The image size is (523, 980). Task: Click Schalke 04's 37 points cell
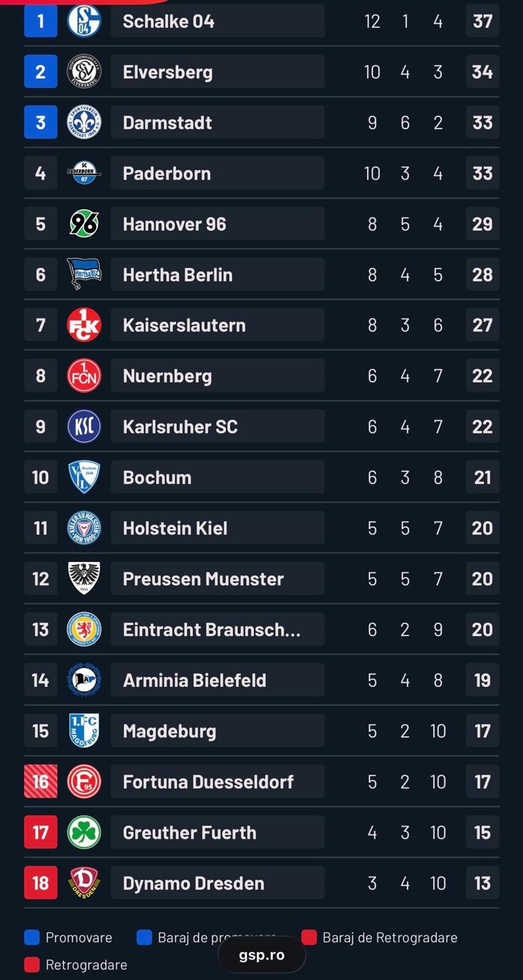(x=482, y=21)
